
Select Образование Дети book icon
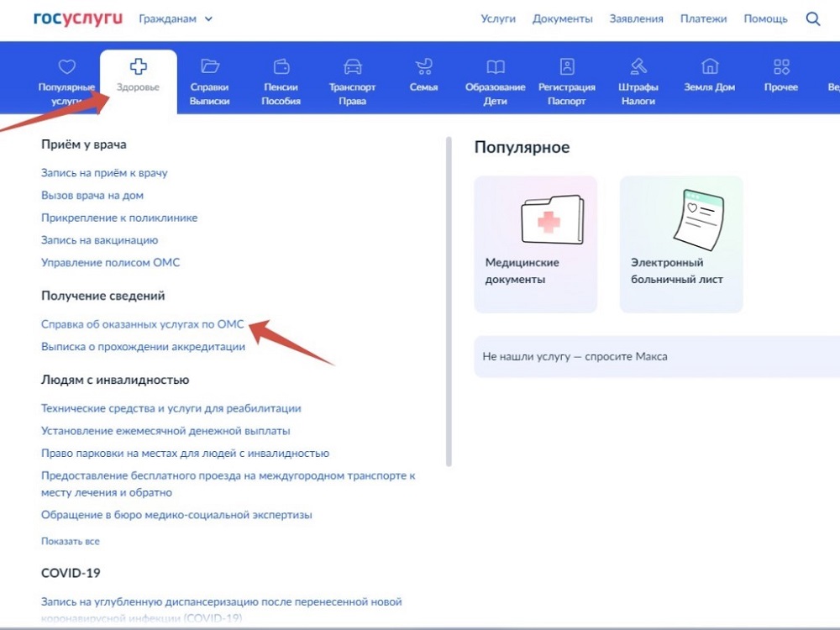[x=496, y=66]
